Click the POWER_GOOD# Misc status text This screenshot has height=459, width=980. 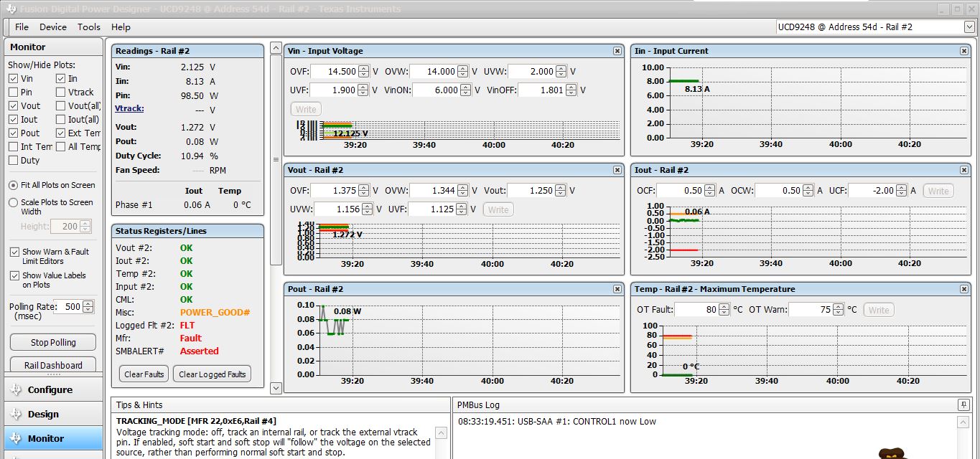[215, 312]
